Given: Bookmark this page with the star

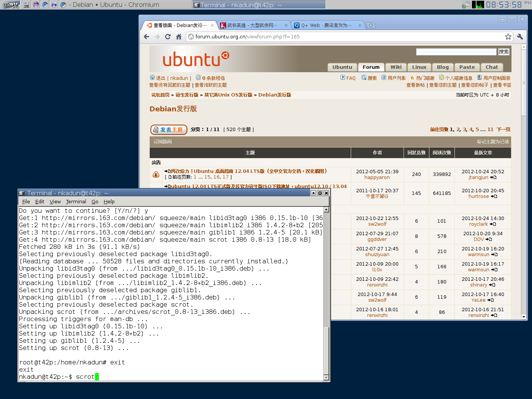Looking at the screenshot, I should 508,36.
